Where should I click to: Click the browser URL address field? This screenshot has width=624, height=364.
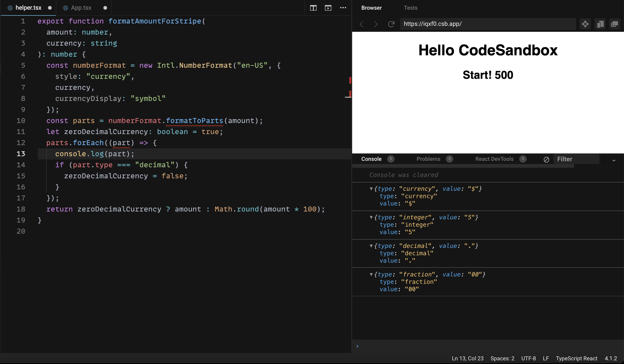[487, 24]
